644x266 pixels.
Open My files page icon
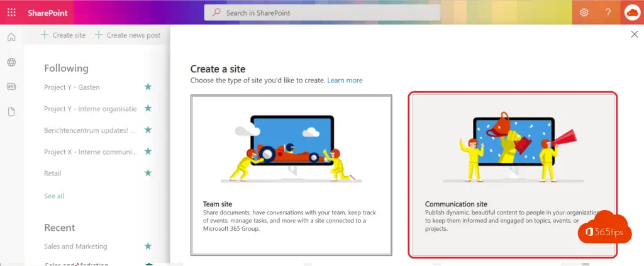11,112
